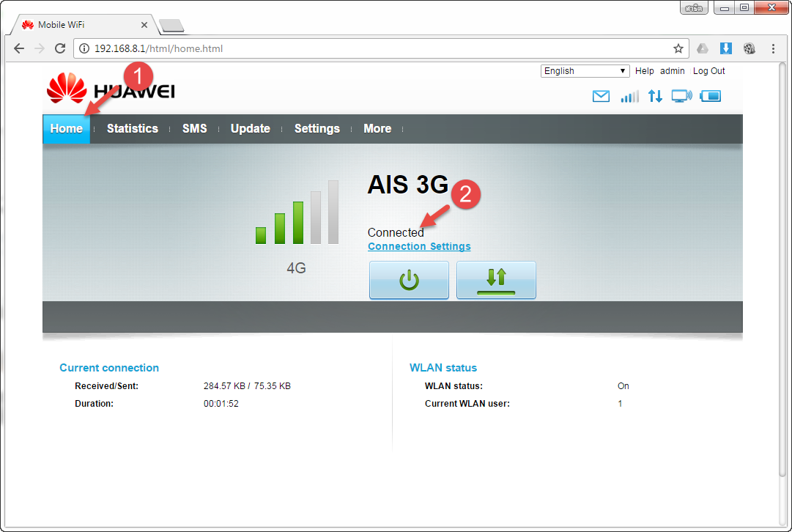Click the duration value 00:01:52
This screenshot has width=792, height=532.
click(x=221, y=404)
